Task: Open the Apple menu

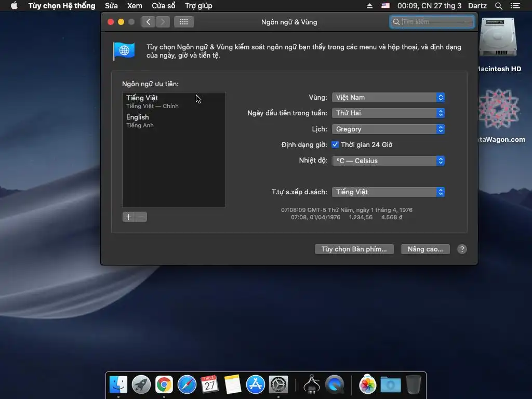Action: pos(14,6)
